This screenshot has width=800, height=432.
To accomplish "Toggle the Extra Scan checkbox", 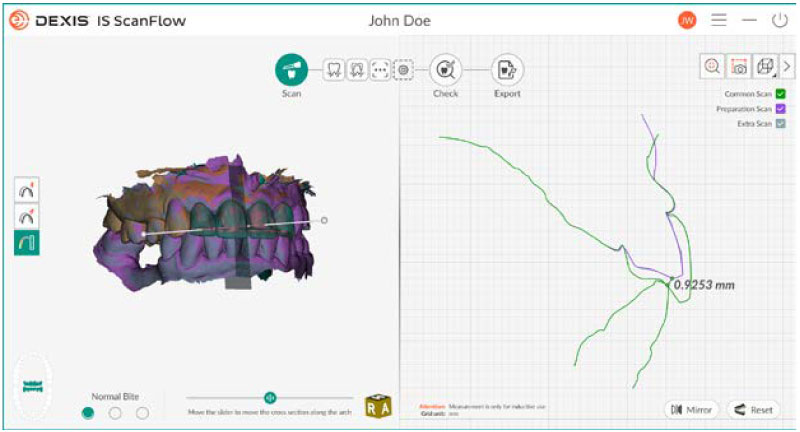I will (780, 123).
